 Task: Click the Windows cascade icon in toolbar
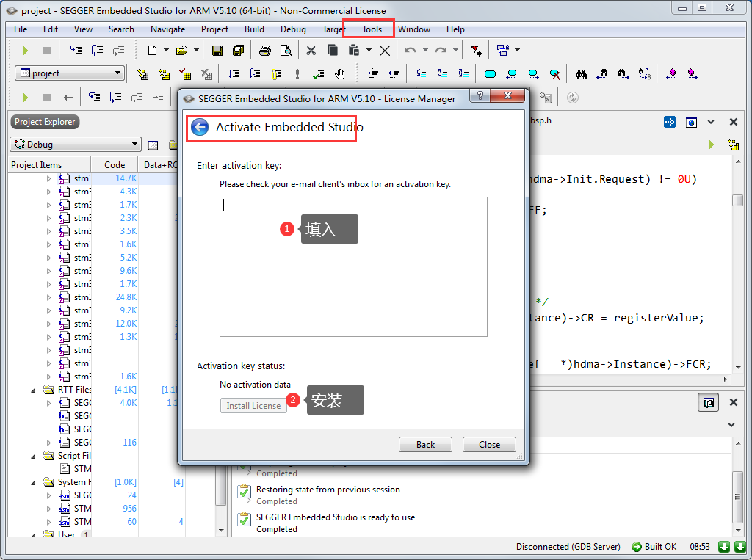(x=502, y=51)
